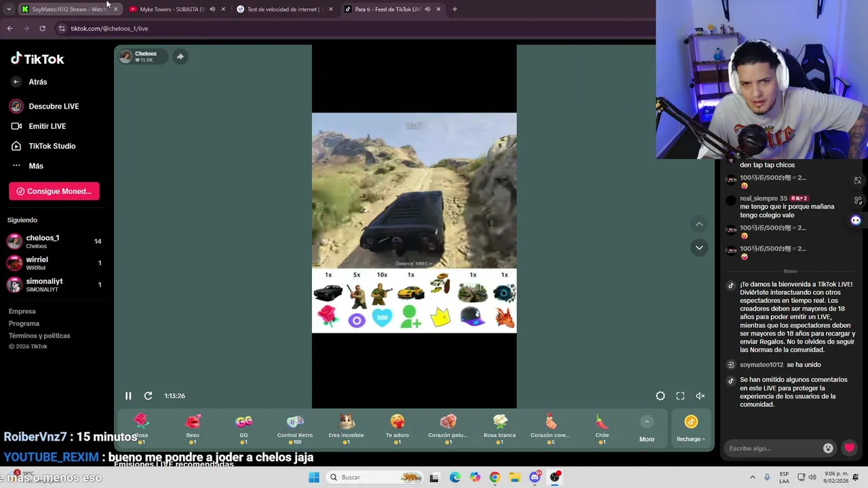868x488 pixels.
Task: Open Descubre LIVE in the sidebar
Action: coord(45,106)
